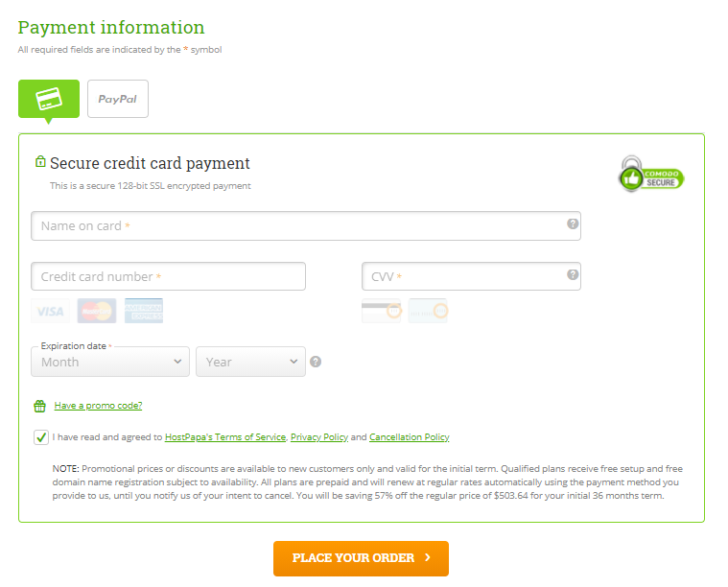Open the Have a promo code link
The width and height of the screenshot is (728, 587).
click(x=98, y=406)
